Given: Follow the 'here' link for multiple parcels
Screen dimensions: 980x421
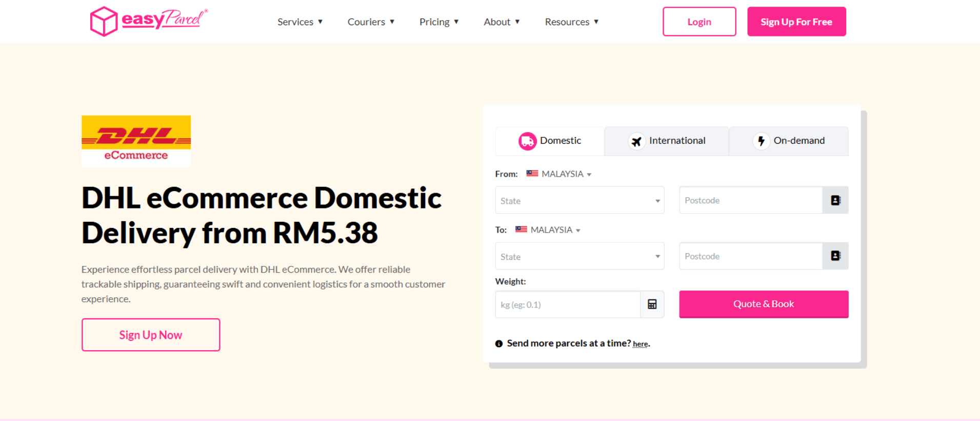Looking at the screenshot, I should pos(640,344).
